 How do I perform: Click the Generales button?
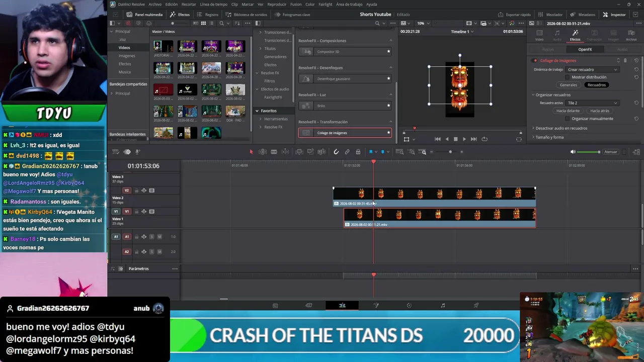(x=569, y=85)
